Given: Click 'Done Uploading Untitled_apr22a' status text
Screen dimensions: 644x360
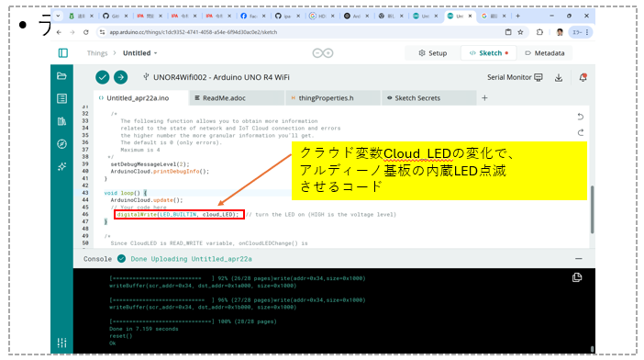Looking at the screenshot, I should [192, 259].
